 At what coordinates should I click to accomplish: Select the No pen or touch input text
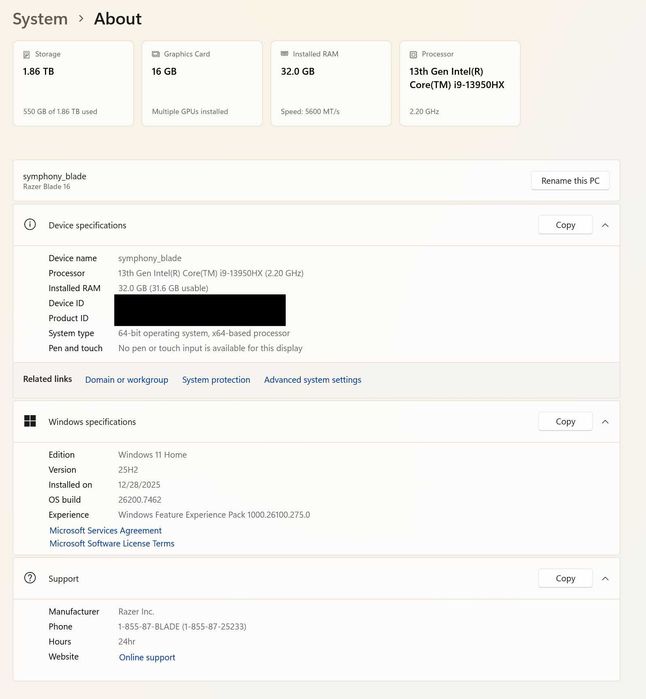click(x=210, y=348)
